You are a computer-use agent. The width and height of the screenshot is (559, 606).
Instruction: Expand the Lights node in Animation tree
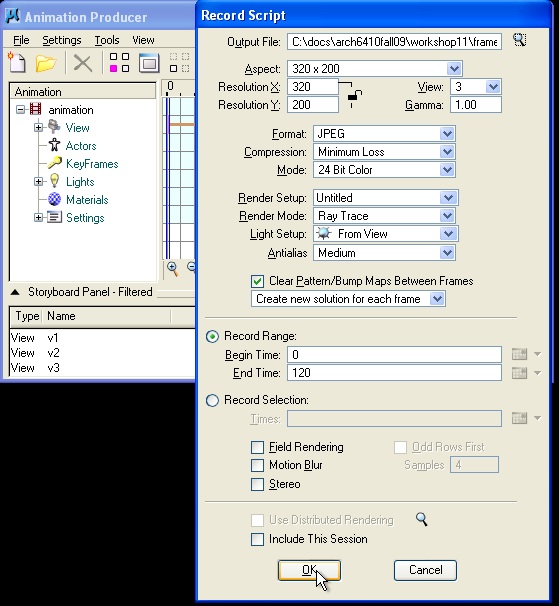pos(38,182)
